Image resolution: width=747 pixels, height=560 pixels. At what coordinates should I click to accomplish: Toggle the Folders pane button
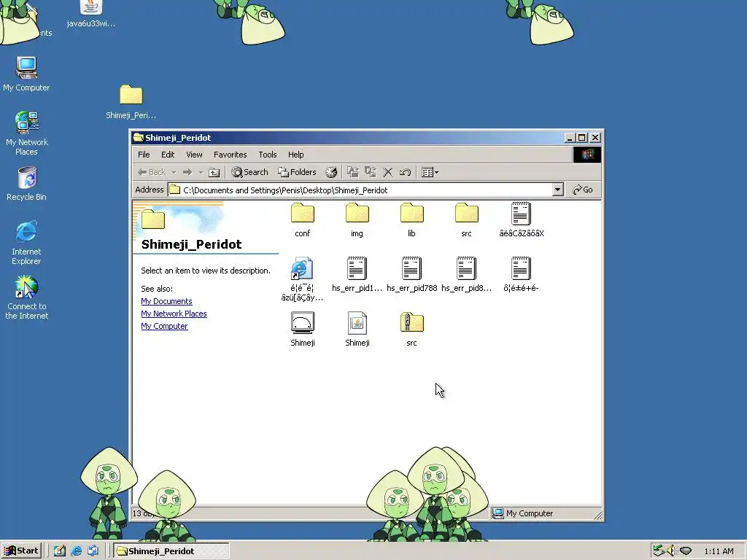(297, 172)
